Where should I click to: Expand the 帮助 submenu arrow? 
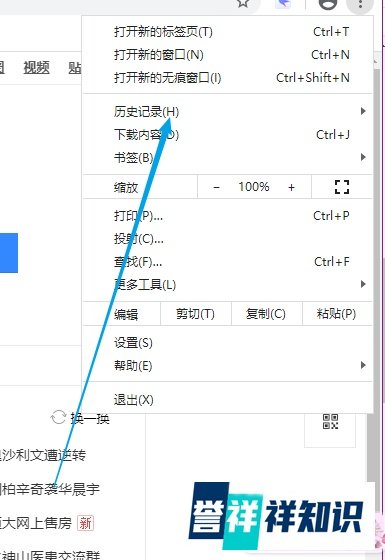[363, 365]
